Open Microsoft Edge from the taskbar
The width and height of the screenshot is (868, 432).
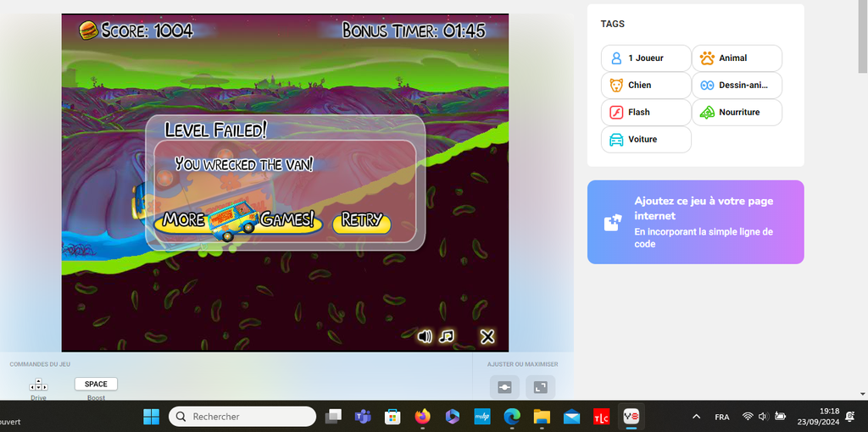[512, 417]
